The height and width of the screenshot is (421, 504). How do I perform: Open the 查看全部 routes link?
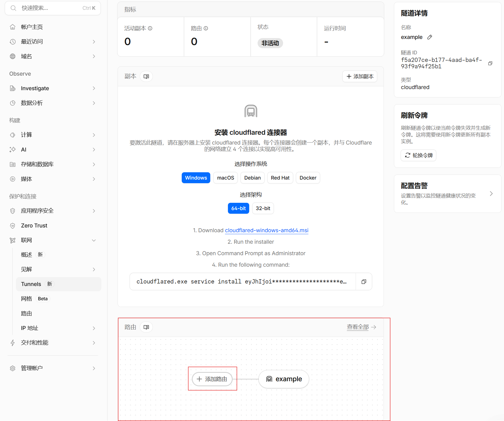click(x=361, y=327)
